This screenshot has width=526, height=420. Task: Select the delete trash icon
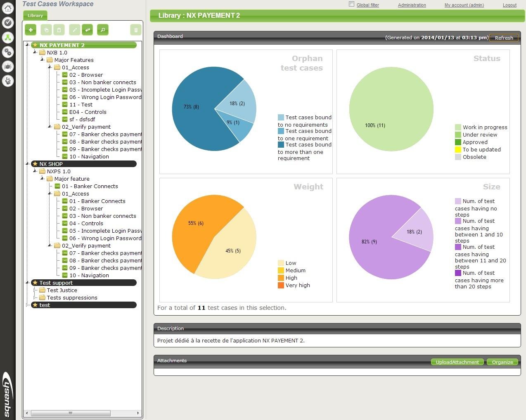coord(136,30)
